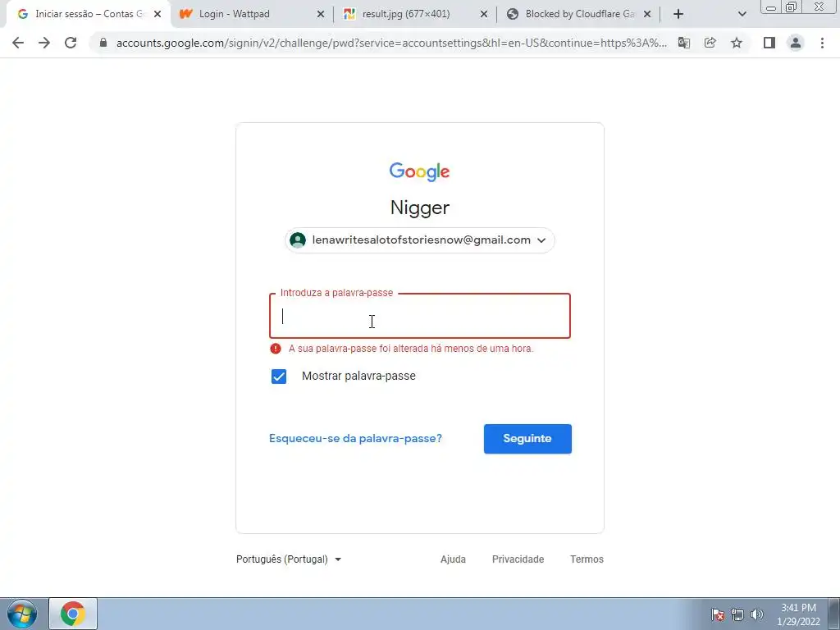Image resolution: width=840 pixels, height=630 pixels.
Task: Click Esqueceu-se da palavra-passe? link
Action: click(355, 438)
